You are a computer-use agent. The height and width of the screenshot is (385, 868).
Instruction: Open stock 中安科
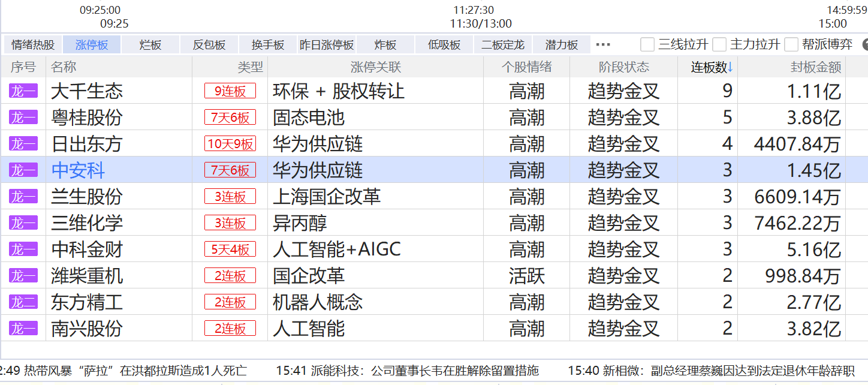pos(78,170)
